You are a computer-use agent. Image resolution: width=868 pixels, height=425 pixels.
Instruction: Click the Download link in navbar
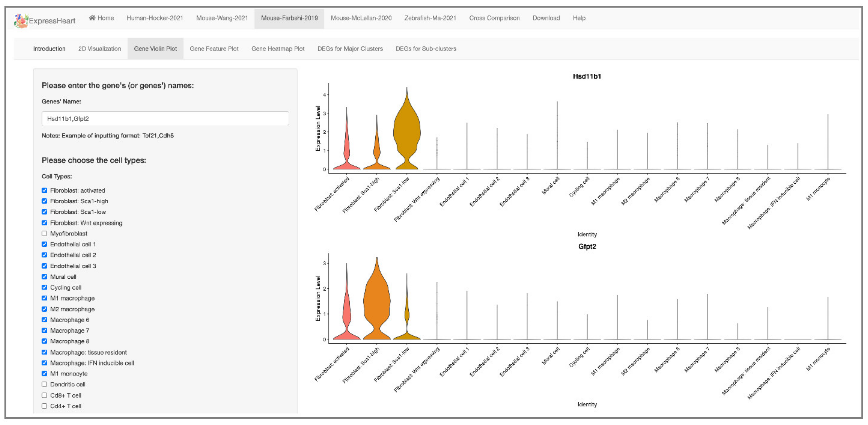tap(546, 18)
